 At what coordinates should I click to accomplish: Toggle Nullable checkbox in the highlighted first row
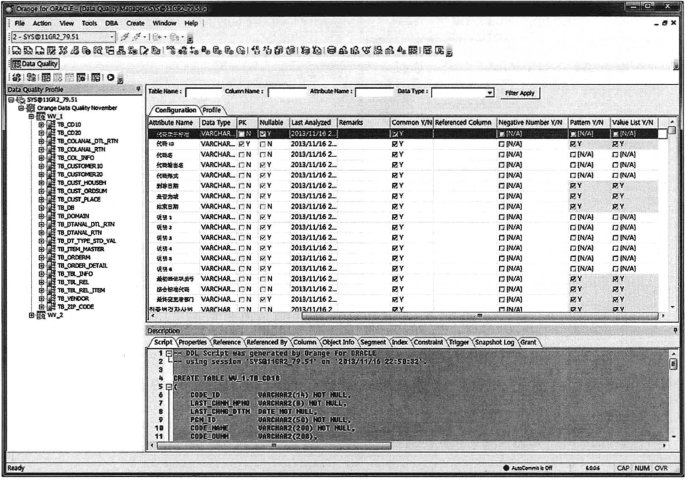click(x=263, y=134)
